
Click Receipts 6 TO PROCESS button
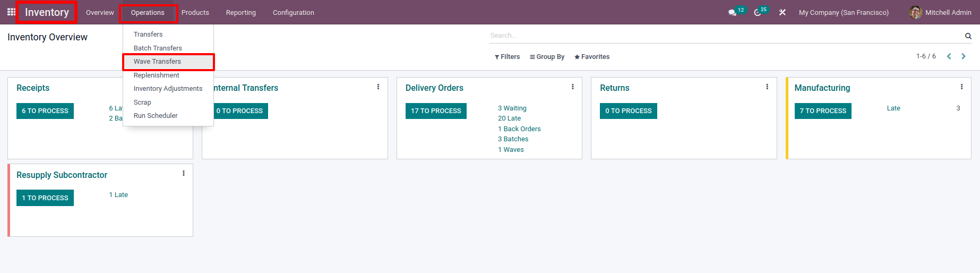pos(45,111)
